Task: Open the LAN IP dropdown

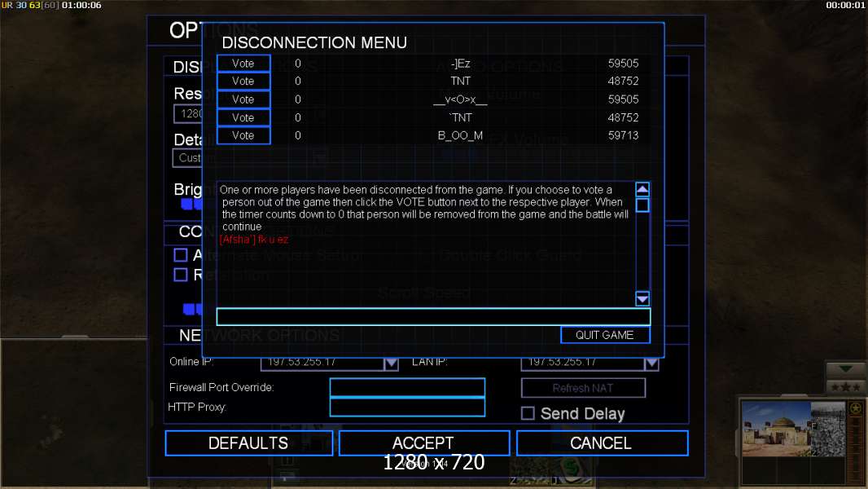Action: click(x=651, y=363)
